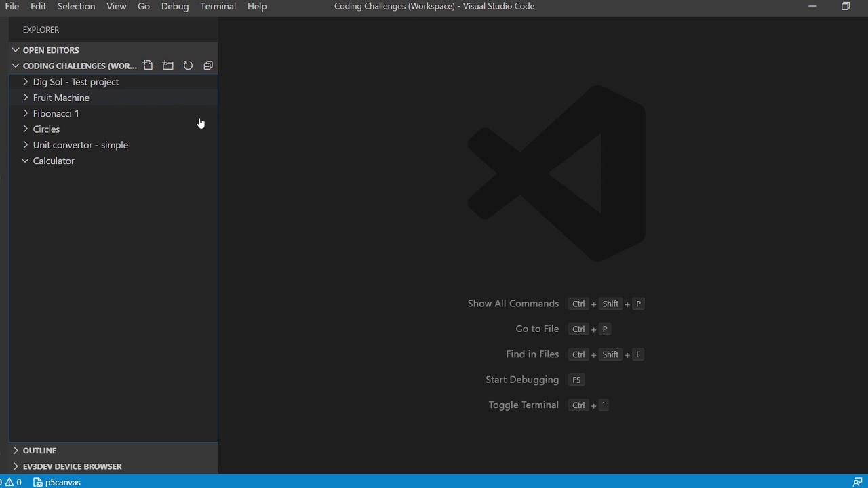Select the Circles folder row
This screenshot has width=868, height=488.
click(x=113, y=129)
